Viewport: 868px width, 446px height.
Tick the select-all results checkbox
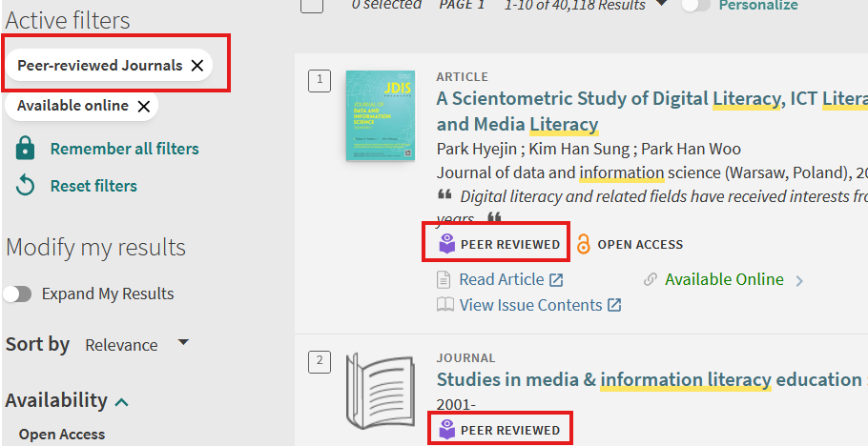(x=312, y=5)
